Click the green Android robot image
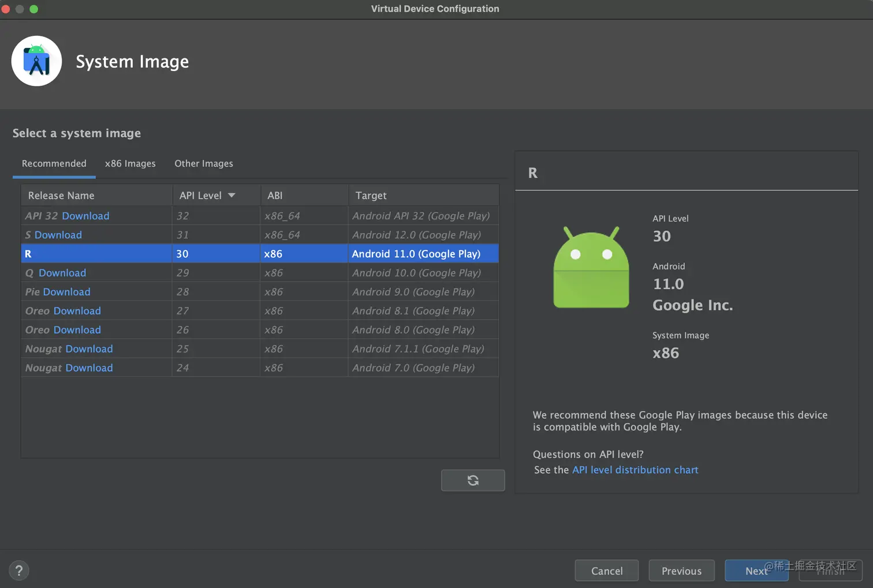The image size is (873, 588). (x=591, y=268)
